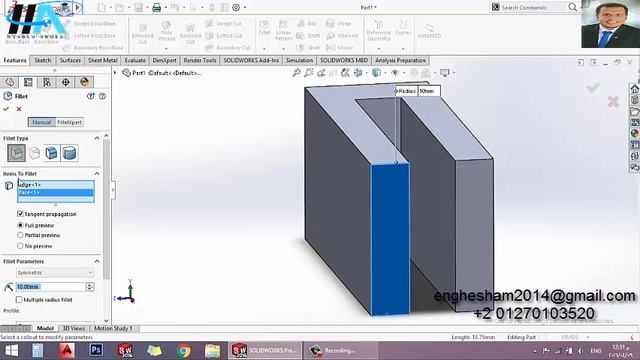This screenshot has height=360, width=640.
Task: Expand the flyout FeatureManager tree arrow beside Part1
Action: coord(116,73)
